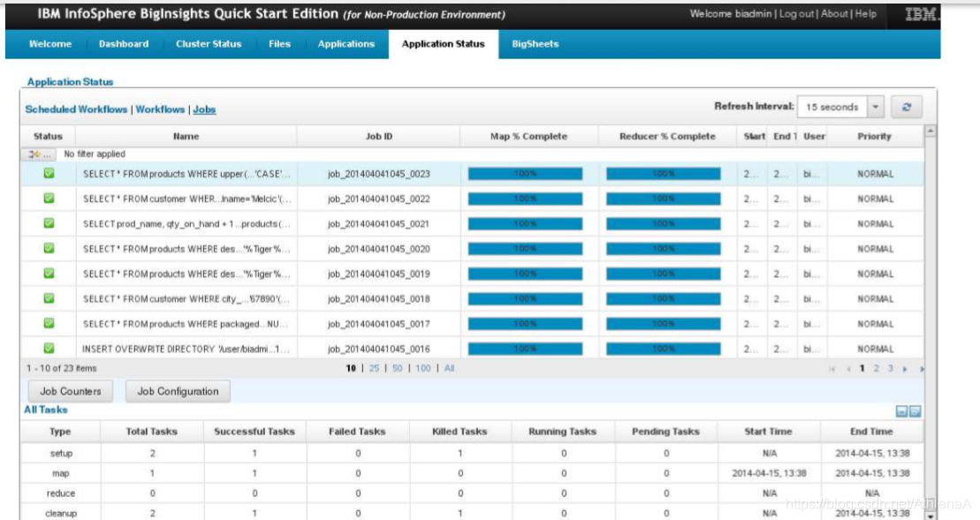
Task: Click the map row in All Tasks
Action: pyautogui.click(x=473, y=473)
